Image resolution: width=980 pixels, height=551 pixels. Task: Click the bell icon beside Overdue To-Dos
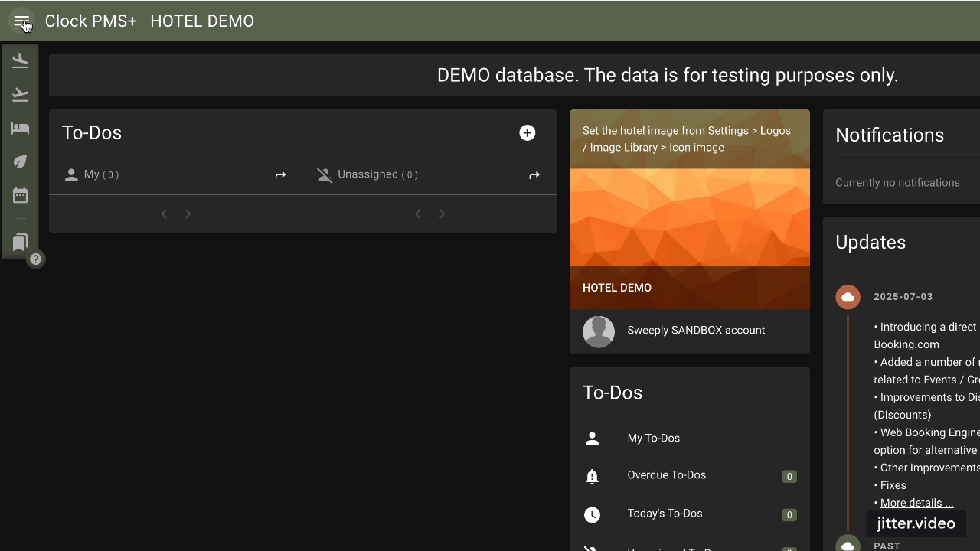(592, 477)
